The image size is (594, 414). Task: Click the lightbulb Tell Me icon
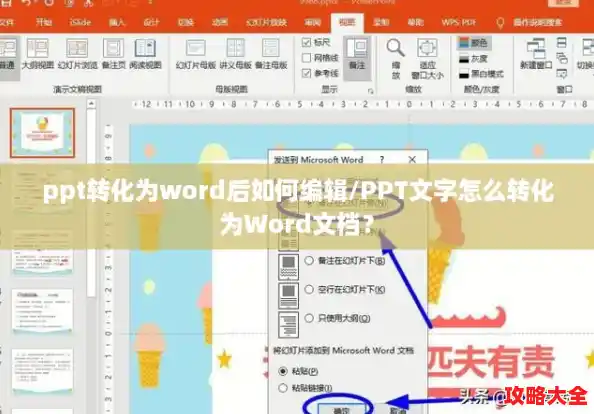coord(500,23)
